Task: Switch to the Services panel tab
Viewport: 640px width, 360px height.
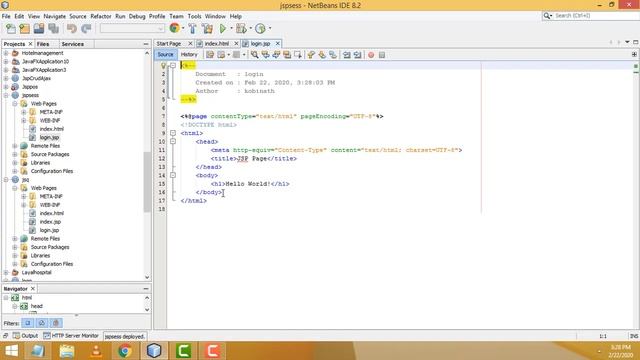Action: [73, 44]
